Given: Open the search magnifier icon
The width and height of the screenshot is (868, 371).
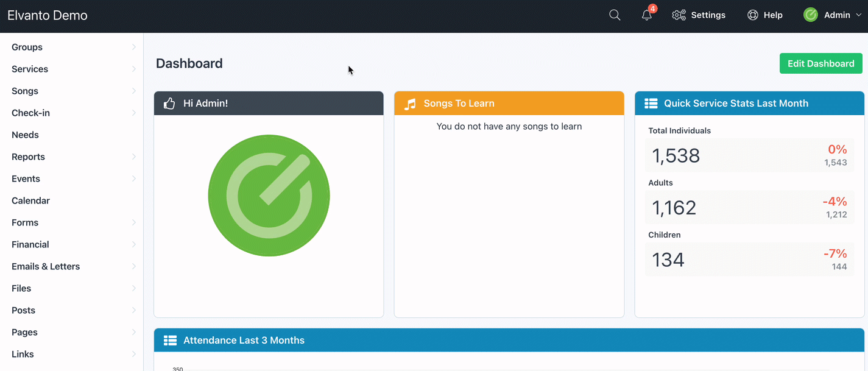Looking at the screenshot, I should 615,15.
